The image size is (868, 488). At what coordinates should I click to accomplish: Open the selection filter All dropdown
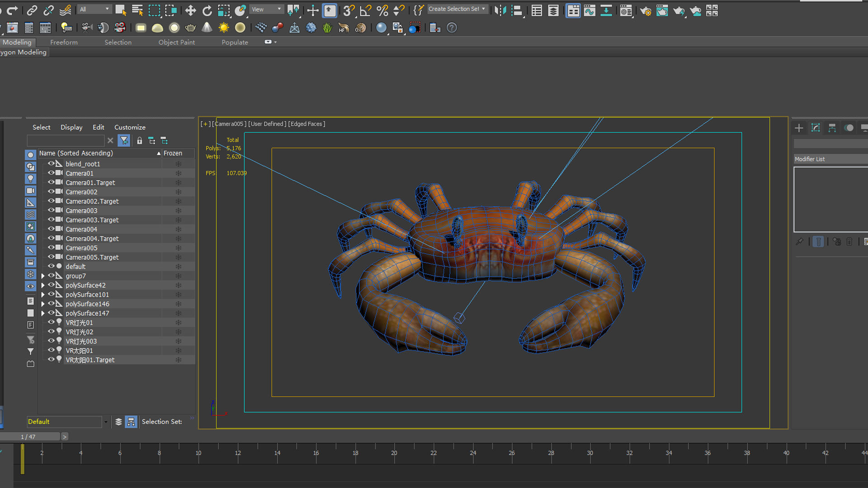[94, 9]
